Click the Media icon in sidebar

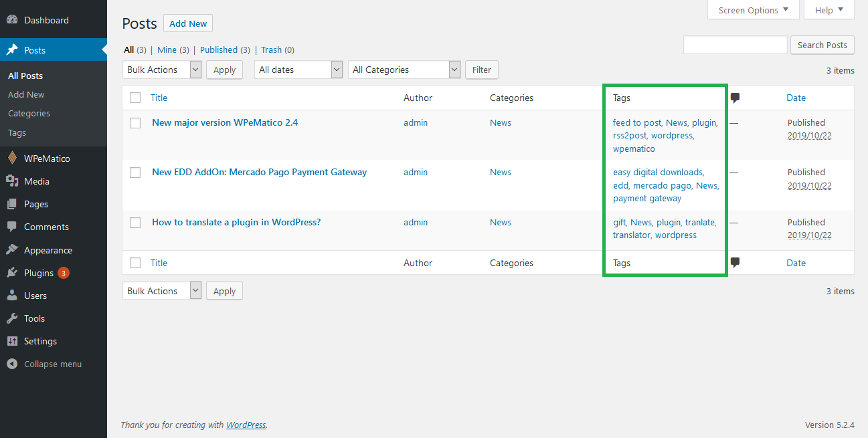tap(12, 181)
